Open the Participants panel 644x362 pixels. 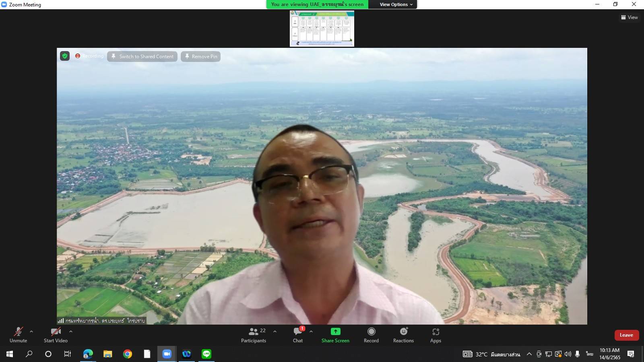(x=254, y=335)
